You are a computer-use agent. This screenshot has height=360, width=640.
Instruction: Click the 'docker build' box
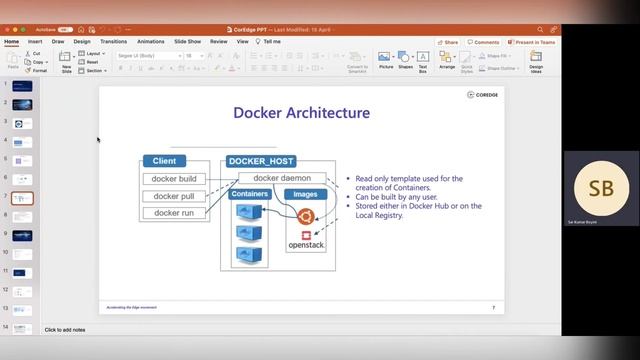click(174, 179)
